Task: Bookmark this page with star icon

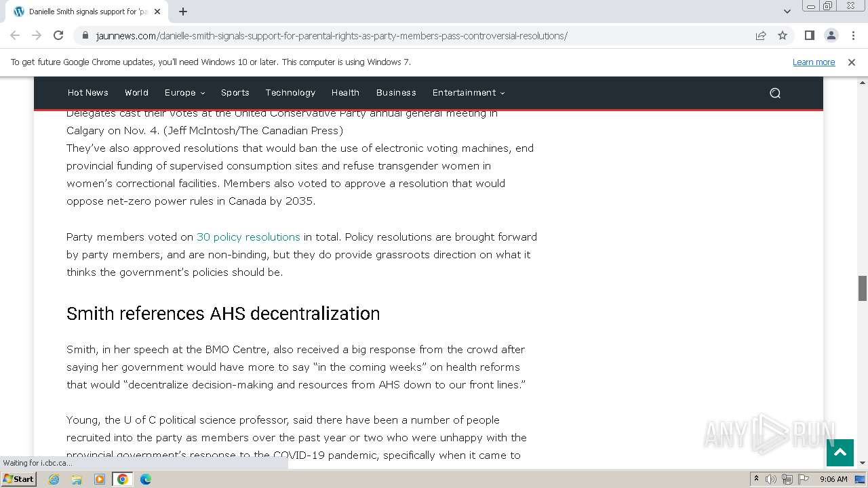Action: (783, 36)
